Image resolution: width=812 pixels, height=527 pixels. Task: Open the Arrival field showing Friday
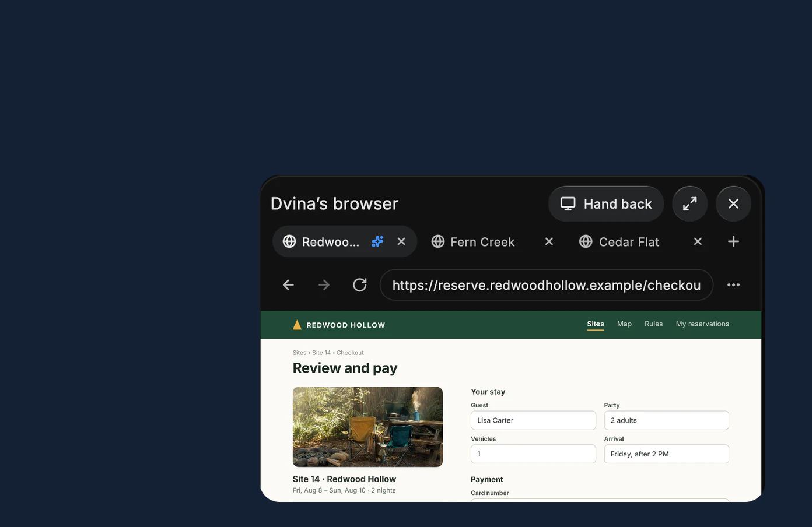(x=666, y=454)
